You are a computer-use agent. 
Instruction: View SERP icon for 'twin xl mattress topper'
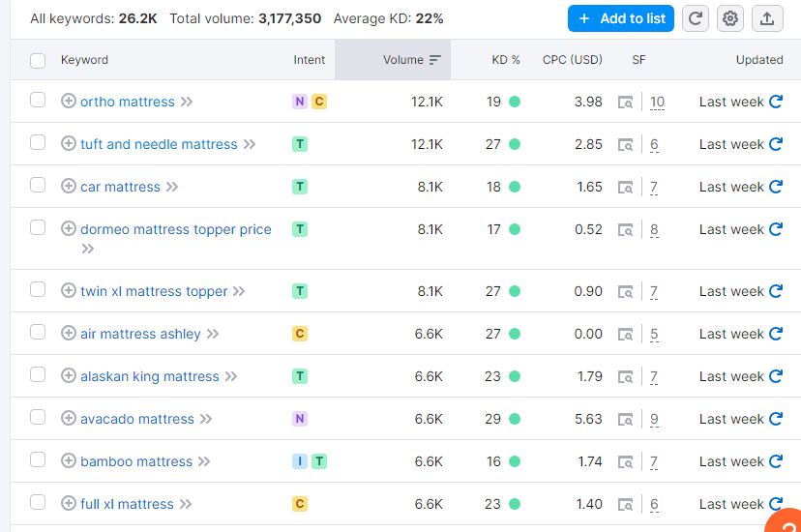tap(625, 291)
